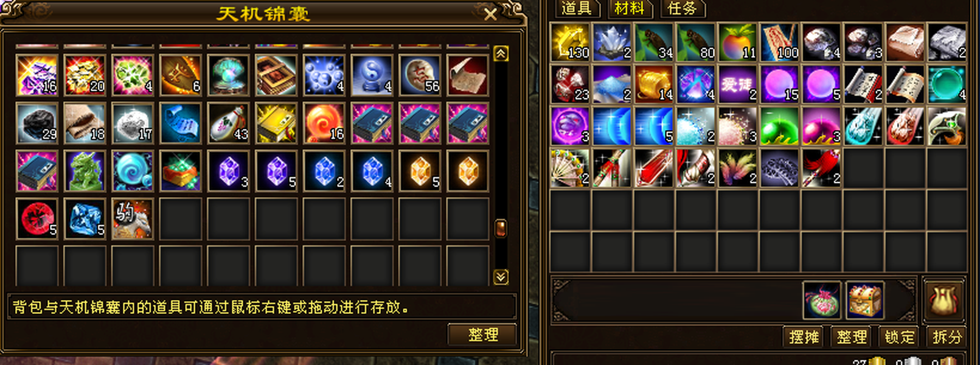
Task: Switch to the 道具 tab
Action: (x=577, y=9)
